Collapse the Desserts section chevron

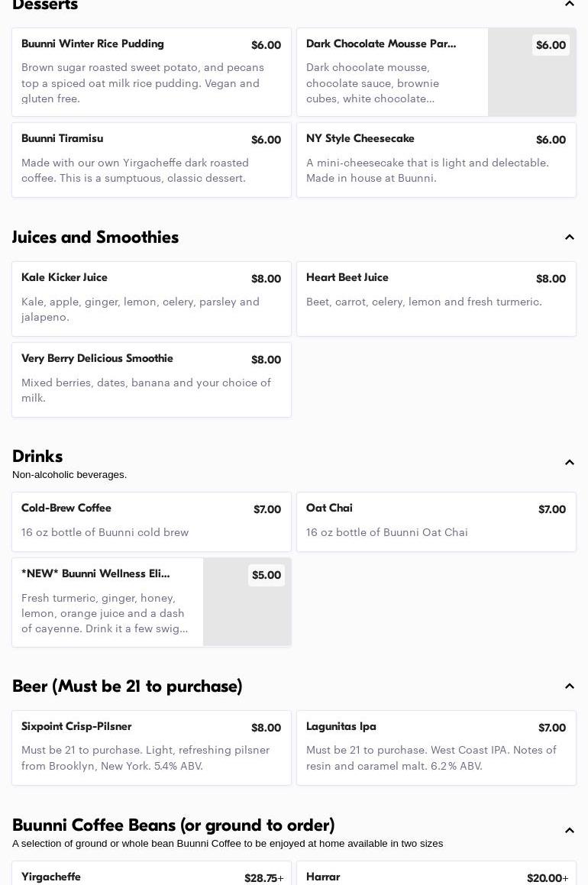570,4
